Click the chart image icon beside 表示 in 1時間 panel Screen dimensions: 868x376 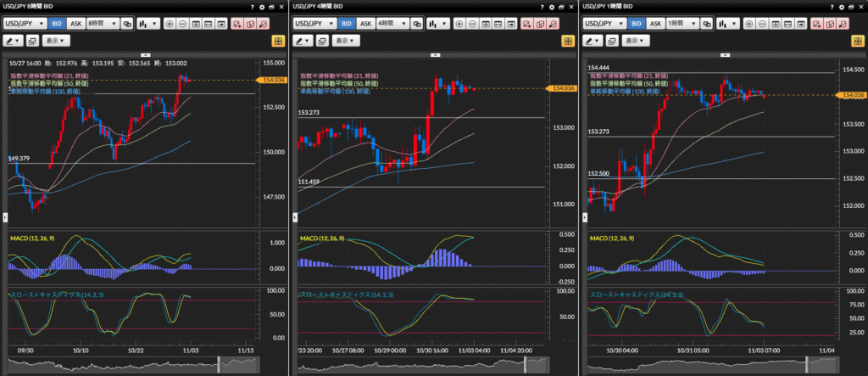point(612,41)
